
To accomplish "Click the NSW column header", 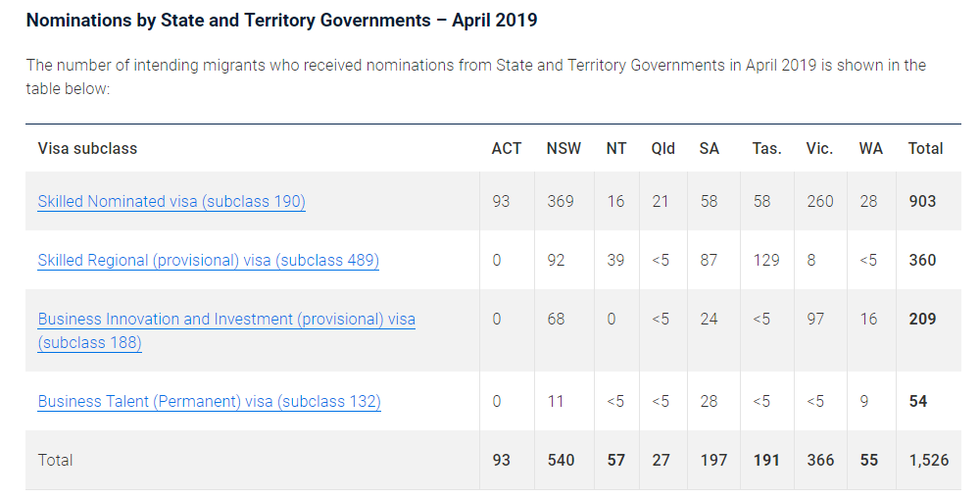I will [563, 149].
